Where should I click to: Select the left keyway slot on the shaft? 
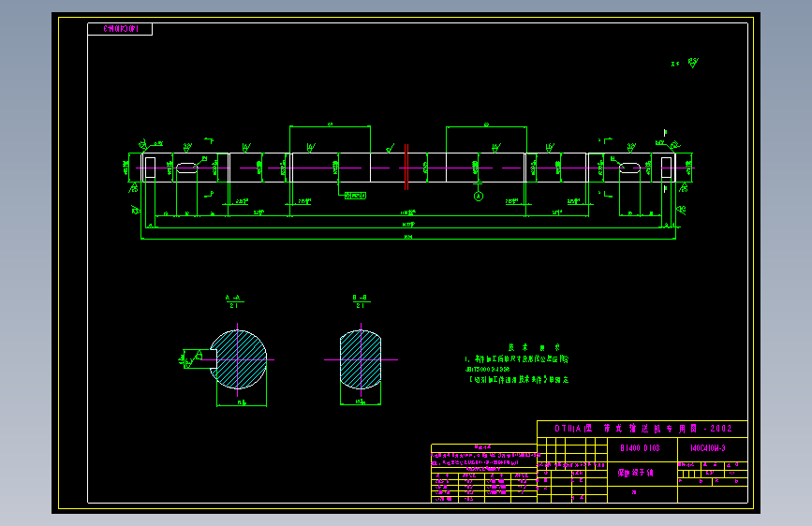(x=187, y=168)
